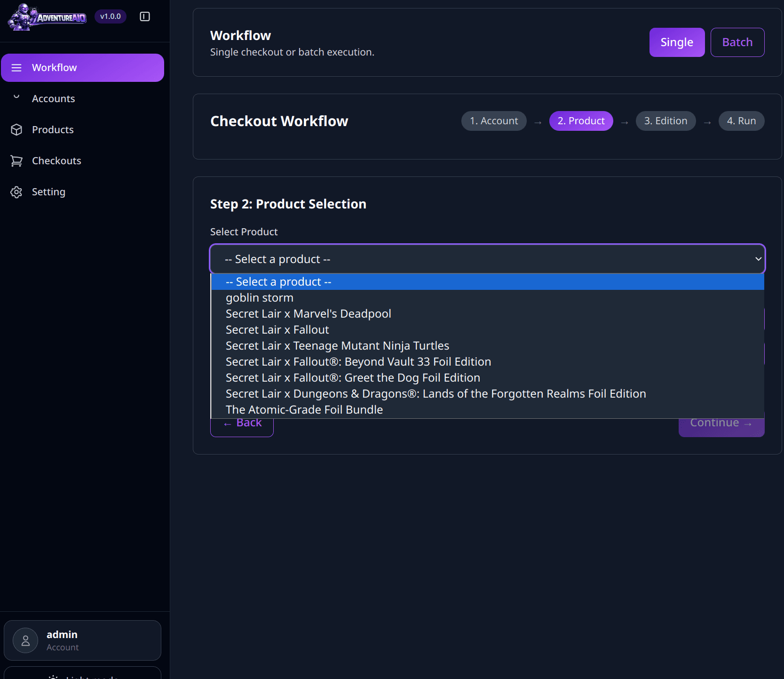
Task: Jump to step 3. Edition
Action: 665,121
